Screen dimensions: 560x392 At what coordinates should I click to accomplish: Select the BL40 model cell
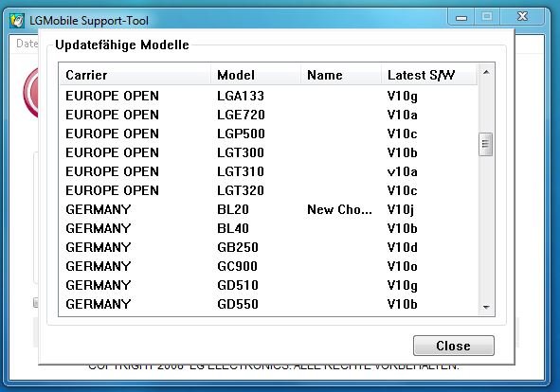coord(233,228)
